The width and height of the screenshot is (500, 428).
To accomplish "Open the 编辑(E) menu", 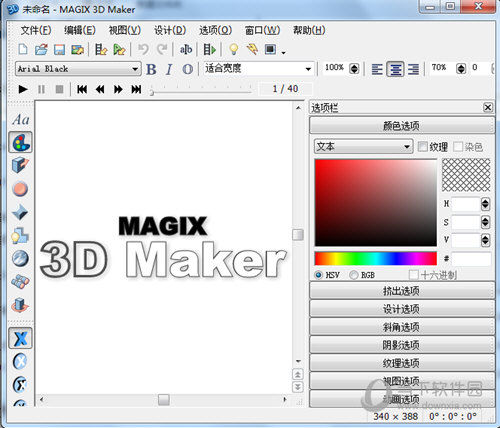I will [x=80, y=31].
